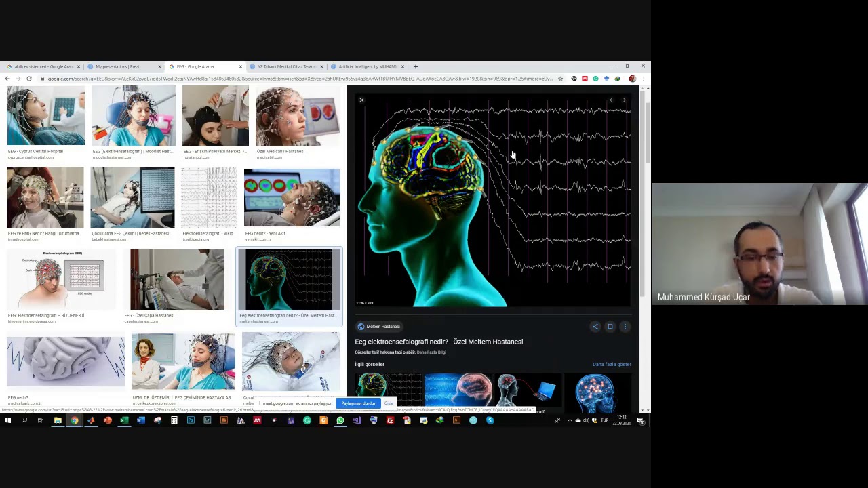Open 'EEG: Elektroensefalogram - BİYOENERJİ' thumbnail
The height and width of the screenshot is (488, 868).
62,279
